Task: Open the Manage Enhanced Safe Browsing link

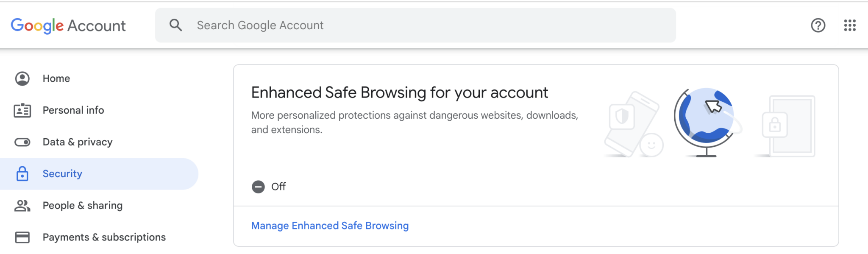Action: pyautogui.click(x=330, y=225)
